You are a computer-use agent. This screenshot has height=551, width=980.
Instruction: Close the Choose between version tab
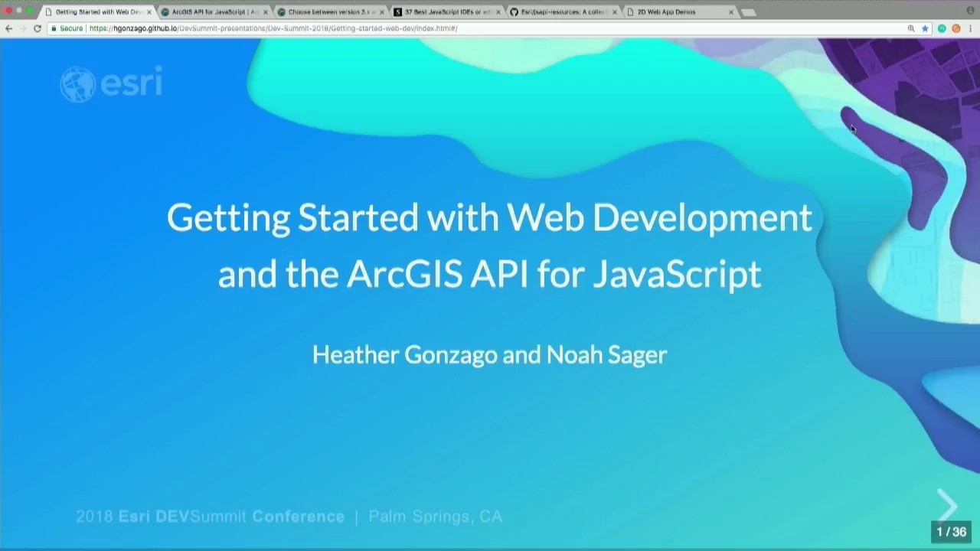(382, 12)
